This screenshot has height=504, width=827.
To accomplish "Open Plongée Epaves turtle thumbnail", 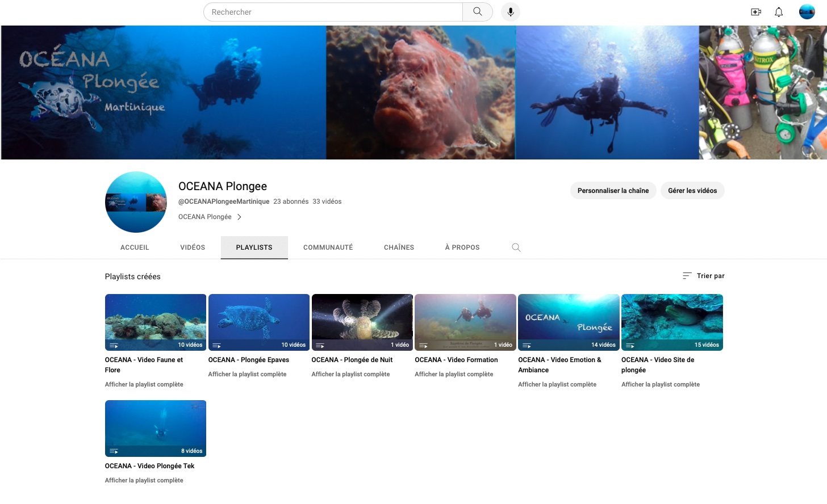I will [x=259, y=322].
